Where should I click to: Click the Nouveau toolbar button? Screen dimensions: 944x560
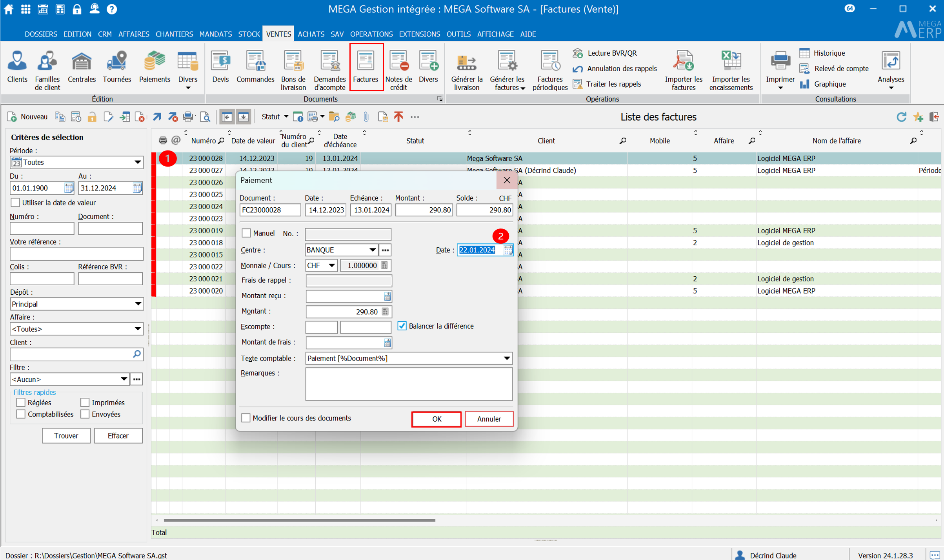(27, 117)
